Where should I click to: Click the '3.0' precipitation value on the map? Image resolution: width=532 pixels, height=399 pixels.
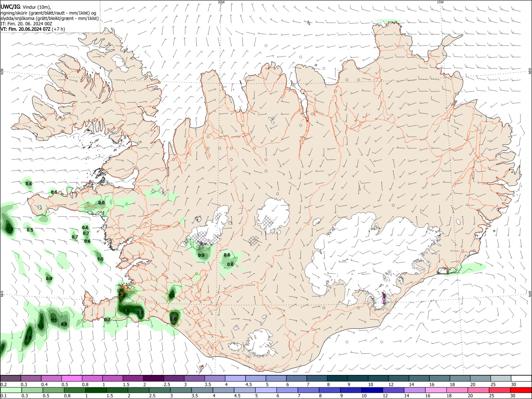coord(140,313)
